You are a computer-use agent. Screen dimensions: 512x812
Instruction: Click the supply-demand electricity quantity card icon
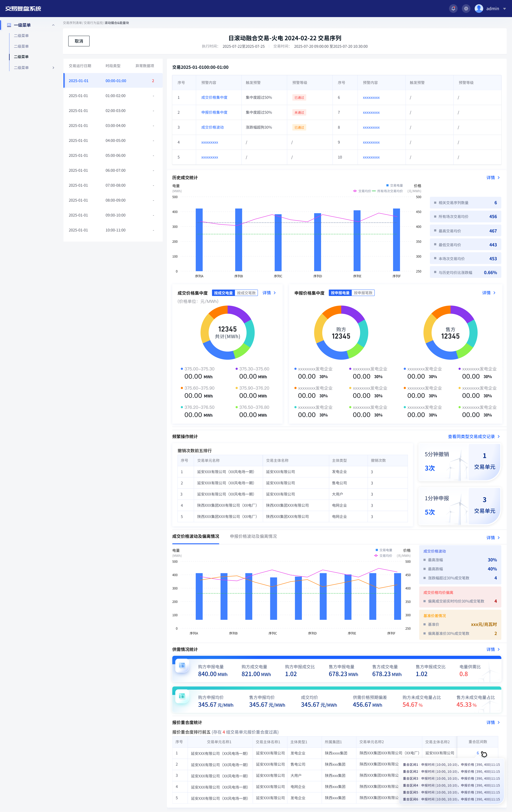point(182,665)
